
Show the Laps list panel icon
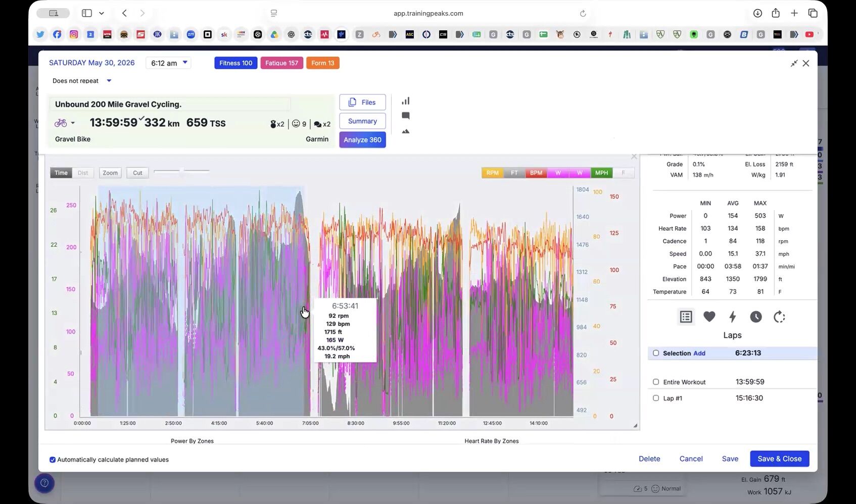pos(686,317)
